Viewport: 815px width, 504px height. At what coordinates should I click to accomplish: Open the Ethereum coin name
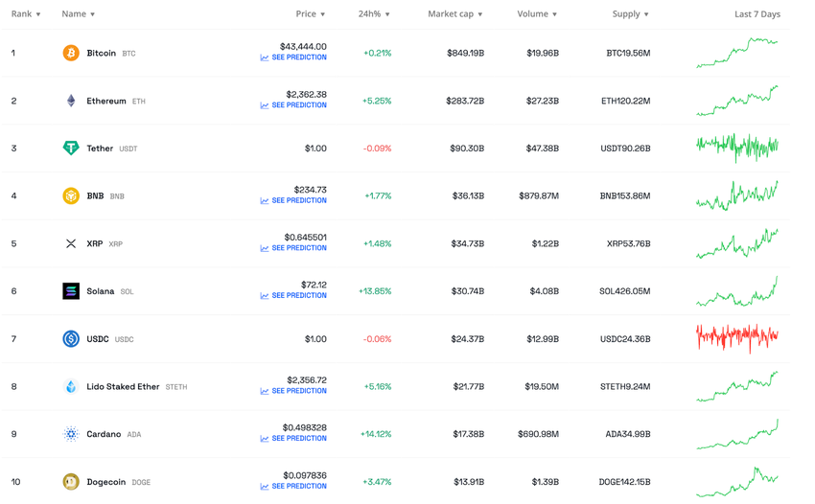pyautogui.click(x=106, y=101)
